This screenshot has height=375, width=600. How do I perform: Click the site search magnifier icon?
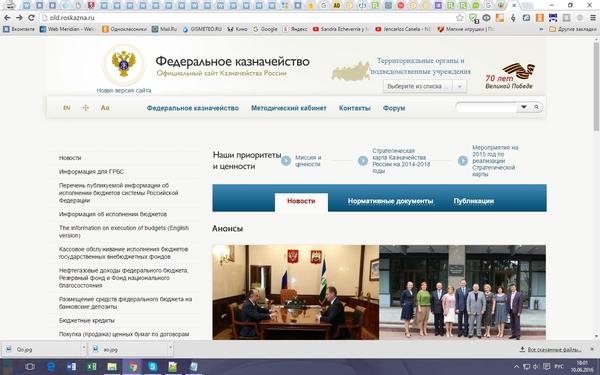[536, 107]
